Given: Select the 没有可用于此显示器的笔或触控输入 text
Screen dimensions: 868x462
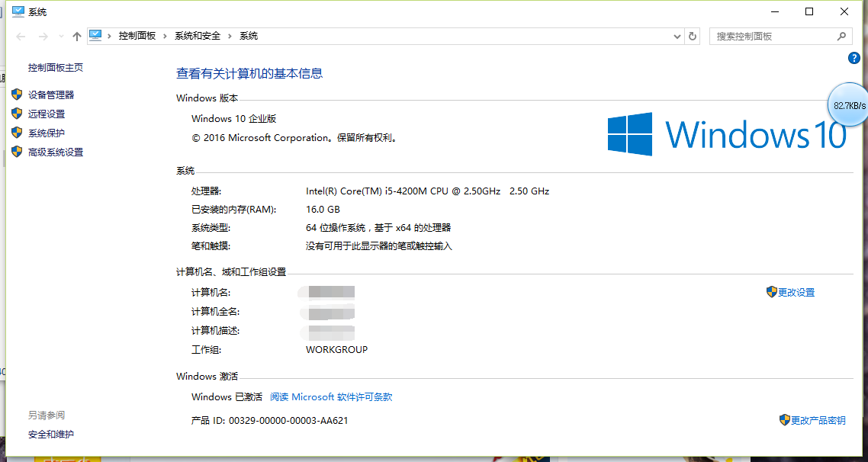Looking at the screenshot, I should [x=378, y=245].
